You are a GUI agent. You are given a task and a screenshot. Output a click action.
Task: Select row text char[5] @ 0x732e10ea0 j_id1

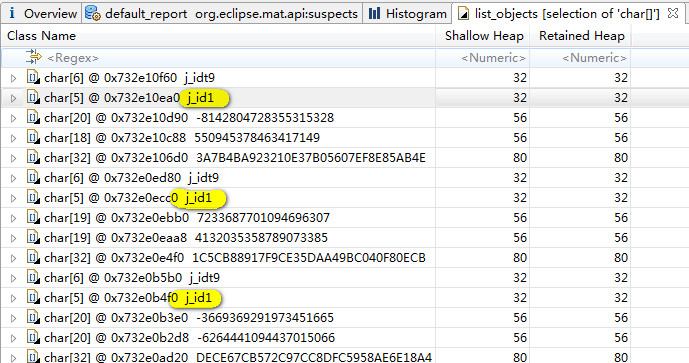click(129, 98)
